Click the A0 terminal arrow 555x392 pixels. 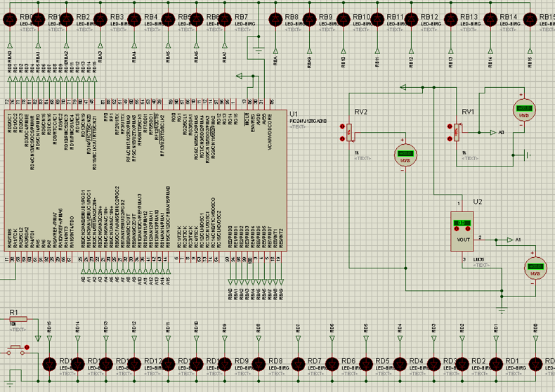tap(493, 132)
